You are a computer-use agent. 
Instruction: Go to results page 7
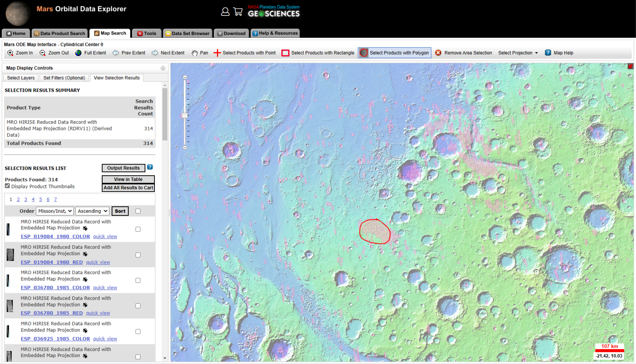[x=55, y=199]
